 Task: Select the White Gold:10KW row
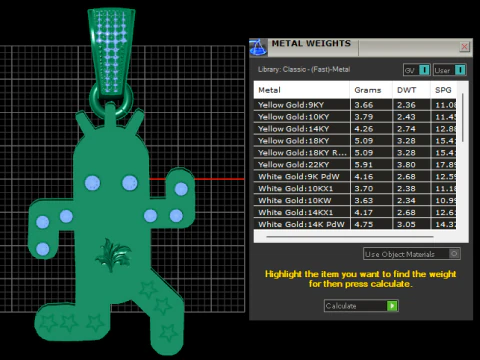[x=355, y=201]
